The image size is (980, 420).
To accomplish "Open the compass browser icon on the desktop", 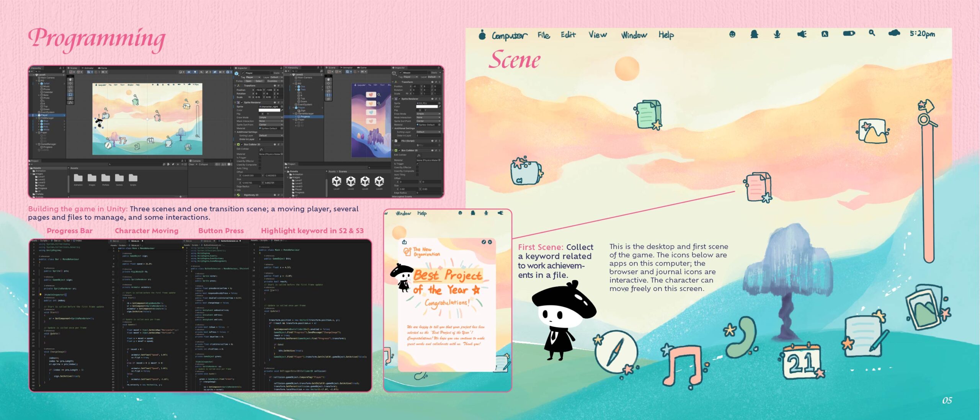I will tap(616, 353).
